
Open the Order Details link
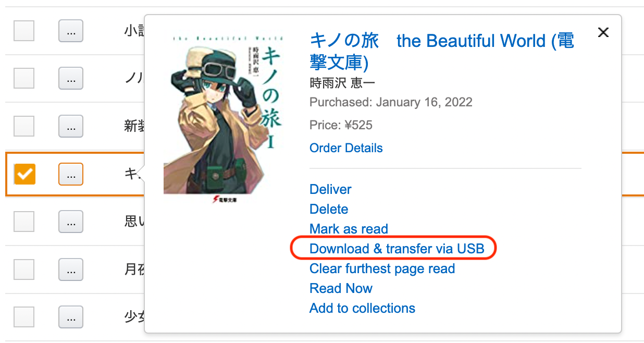click(x=346, y=148)
